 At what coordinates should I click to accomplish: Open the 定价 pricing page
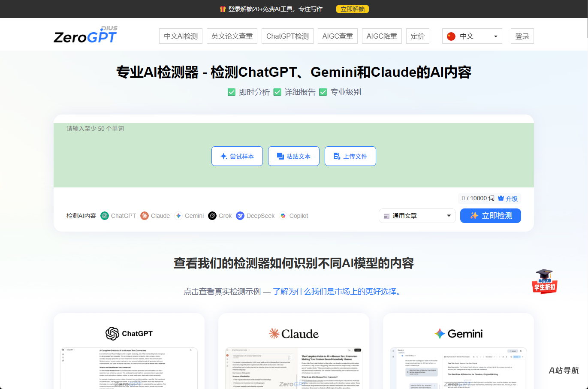pyautogui.click(x=418, y=36)
